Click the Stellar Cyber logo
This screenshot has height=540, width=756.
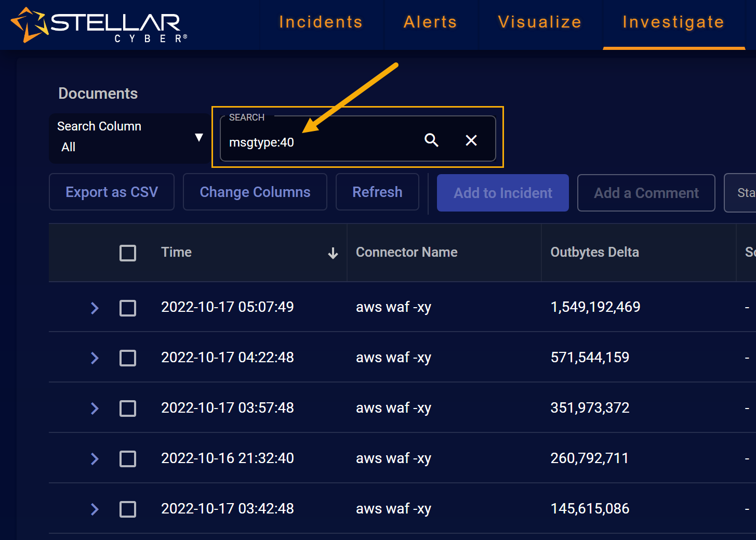coord(99,24)
